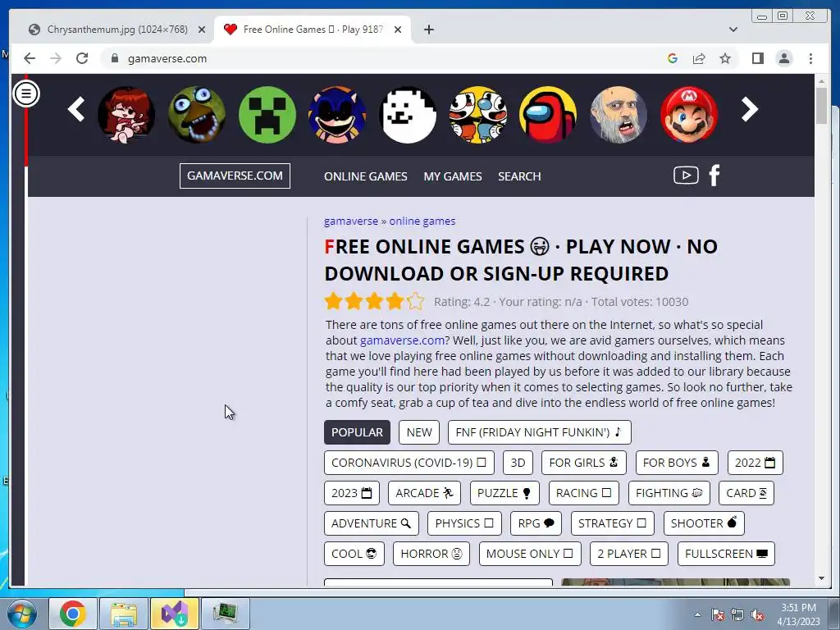The height and width of the screenshot is (630, 840).
Task: Toggle Chrome side panel
Action: (757, 58)
